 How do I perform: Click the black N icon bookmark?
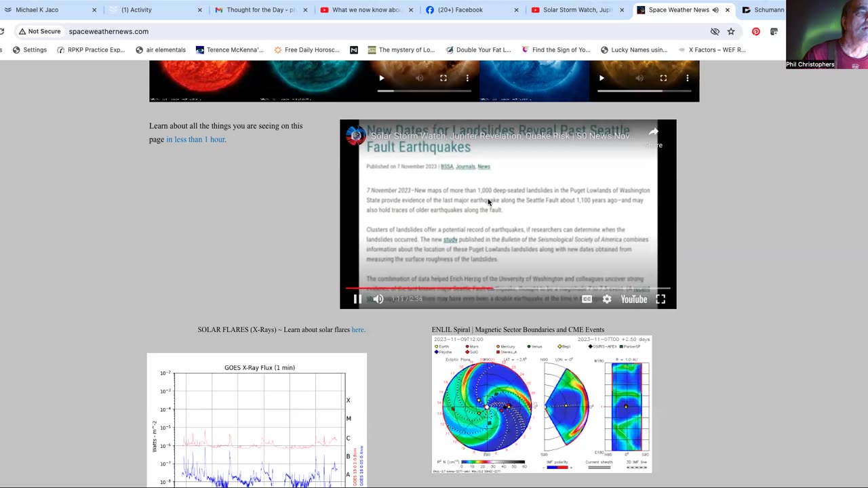(354, 49)
